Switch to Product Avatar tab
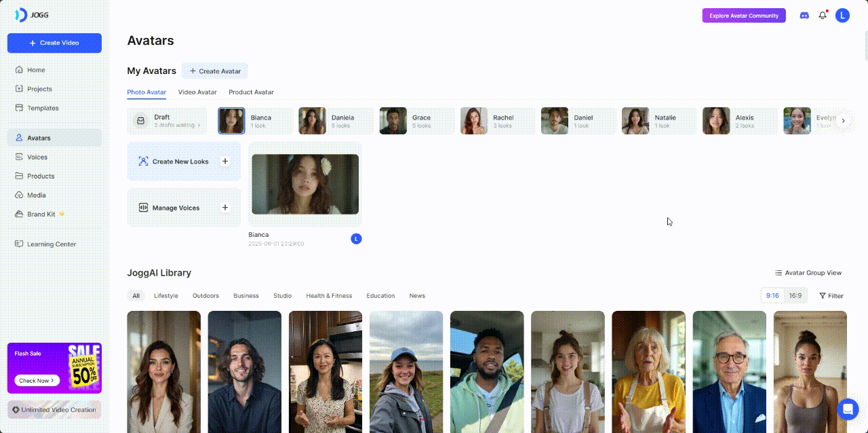 251,92
